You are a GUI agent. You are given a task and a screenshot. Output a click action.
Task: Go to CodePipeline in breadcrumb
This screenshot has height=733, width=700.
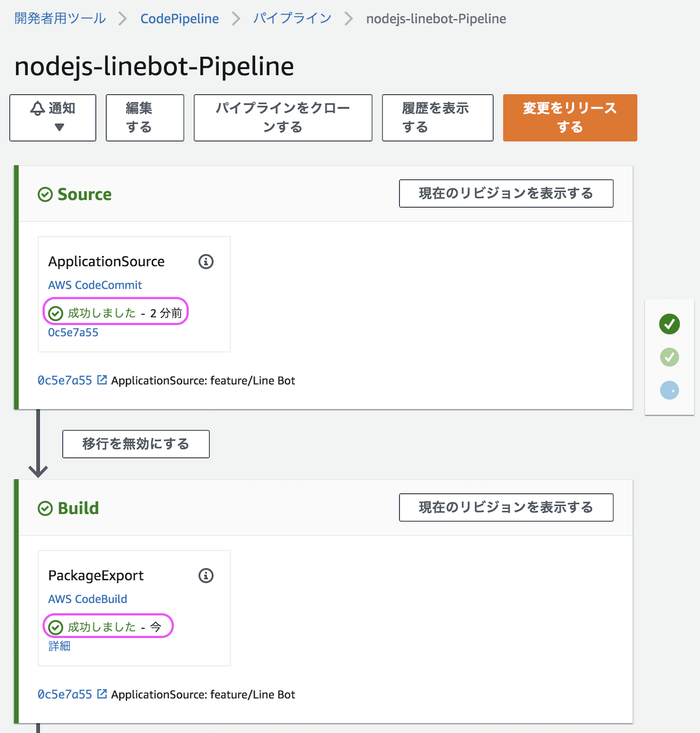179,19
